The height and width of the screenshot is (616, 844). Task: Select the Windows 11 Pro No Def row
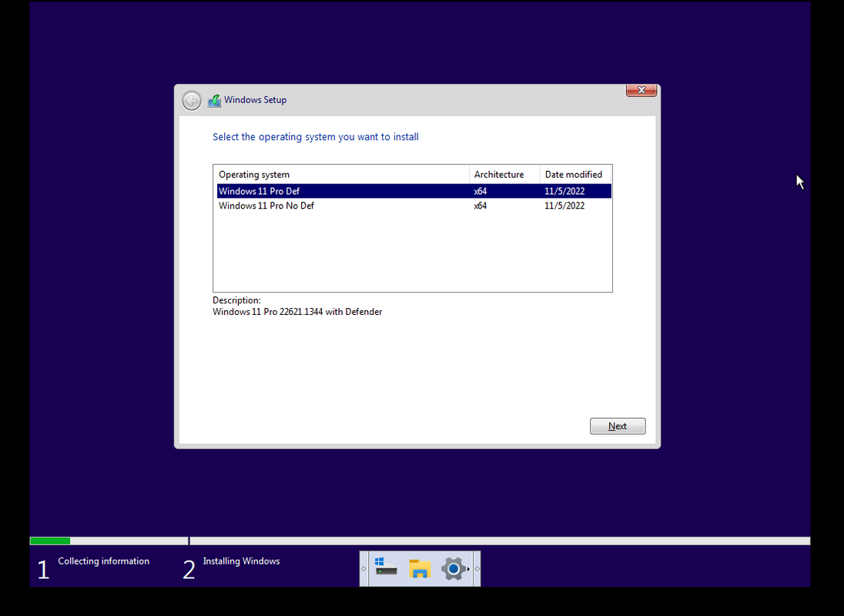tap(414, 206)
